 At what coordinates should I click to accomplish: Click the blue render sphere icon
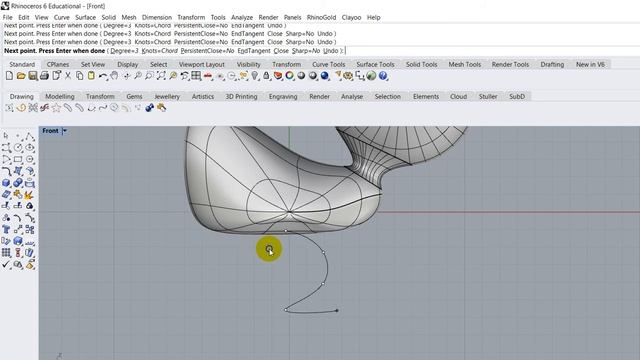coord(324,76)
